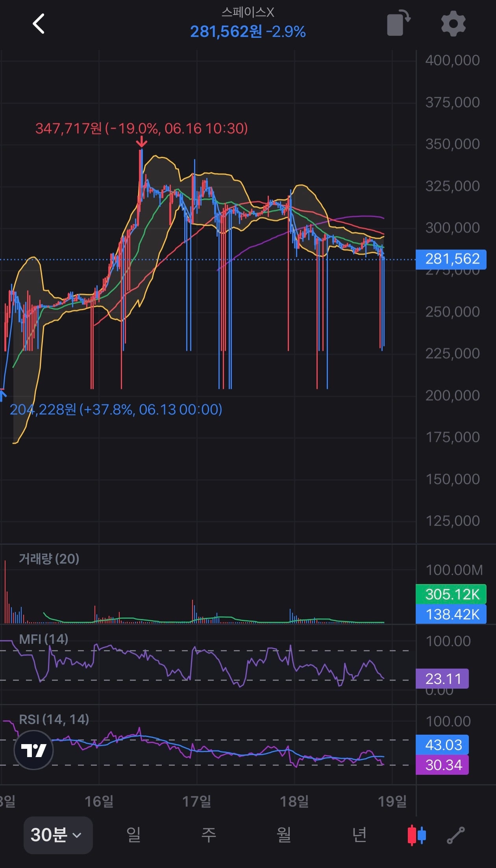Tap the purple 23.11 MFI value tag
The image size is (496, 868).
(442, 678)
